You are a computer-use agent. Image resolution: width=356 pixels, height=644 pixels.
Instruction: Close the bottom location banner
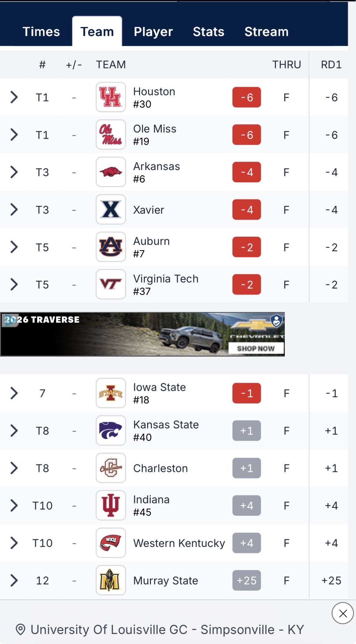343,613
